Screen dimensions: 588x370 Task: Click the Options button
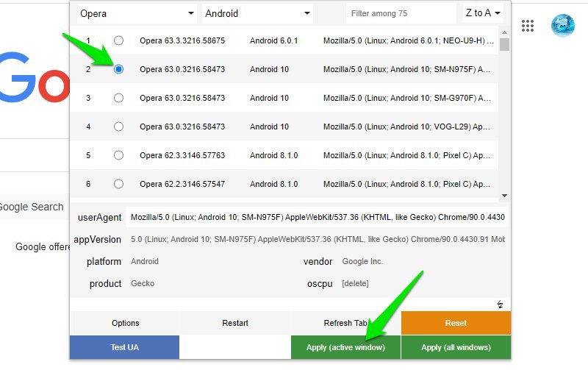click(x=125, y=323)
